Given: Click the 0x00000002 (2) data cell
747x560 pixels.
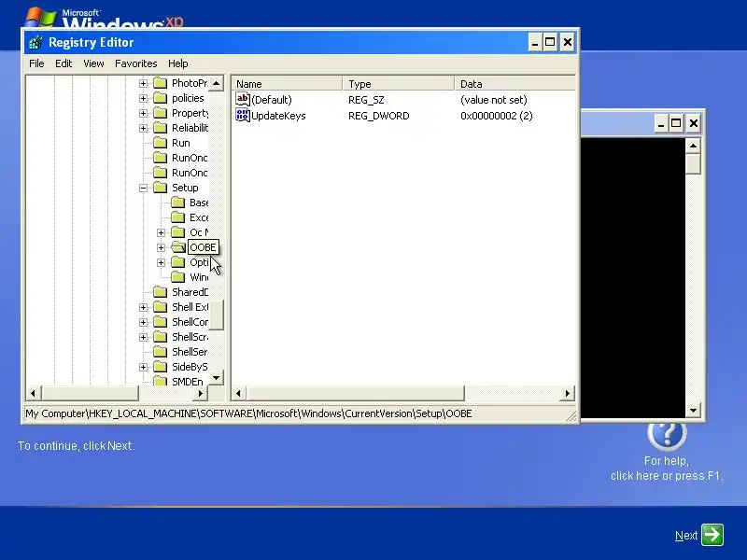Looking at the screenshot, I should point(497,116).
